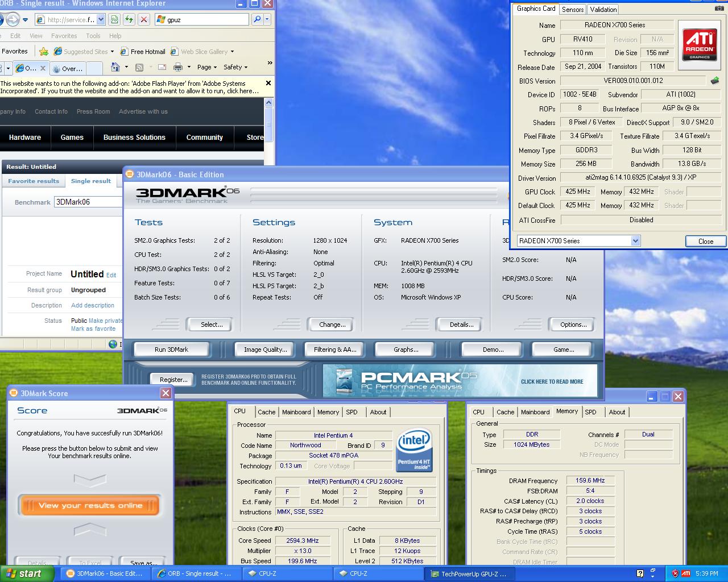Open the Favorite results tab on ORB page
The image size is (728, 582).
click(34, 181)
